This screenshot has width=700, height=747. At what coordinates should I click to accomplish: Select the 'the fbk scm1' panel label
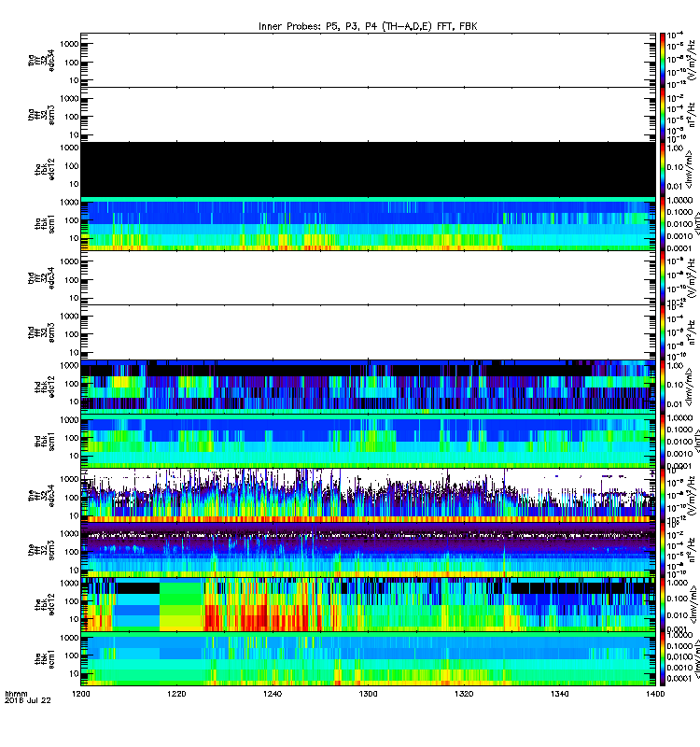pos(45,659)
